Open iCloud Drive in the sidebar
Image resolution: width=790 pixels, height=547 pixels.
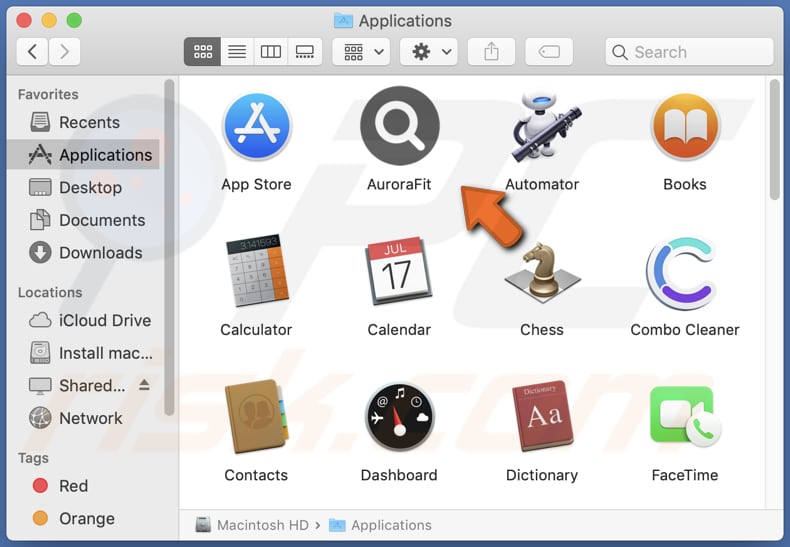[x=83, y=320]
